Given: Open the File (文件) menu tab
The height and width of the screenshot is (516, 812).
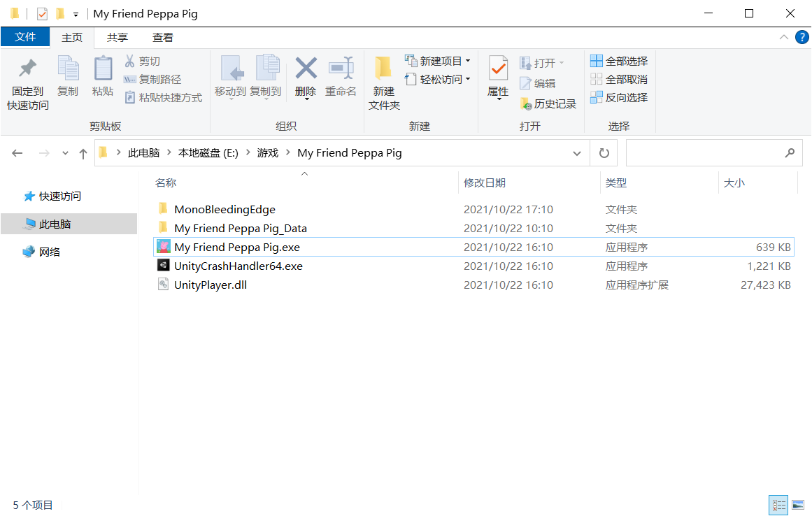Looking at the screenshot, I should click(25, 37).
